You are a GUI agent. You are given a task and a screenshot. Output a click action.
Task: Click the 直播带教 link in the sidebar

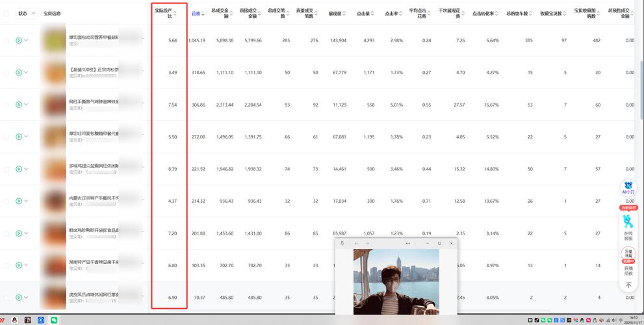628,270
